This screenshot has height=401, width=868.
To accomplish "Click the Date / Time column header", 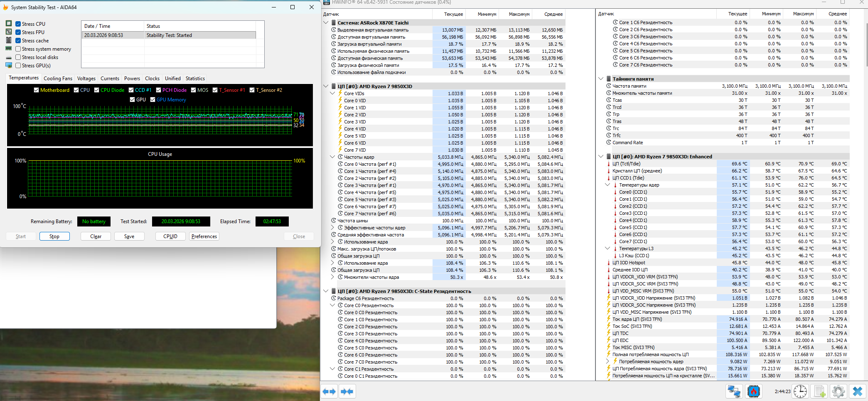I will click(113, 26).
